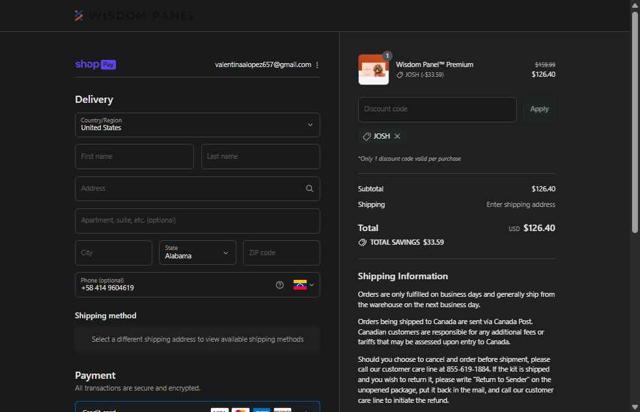The height and width of the screenshot is (412, 640).
Task: Remove the JOSH discount code
Action: pos(397,136)
